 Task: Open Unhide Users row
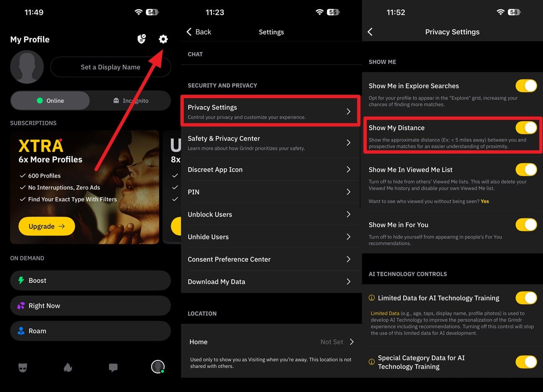(271, 237)
